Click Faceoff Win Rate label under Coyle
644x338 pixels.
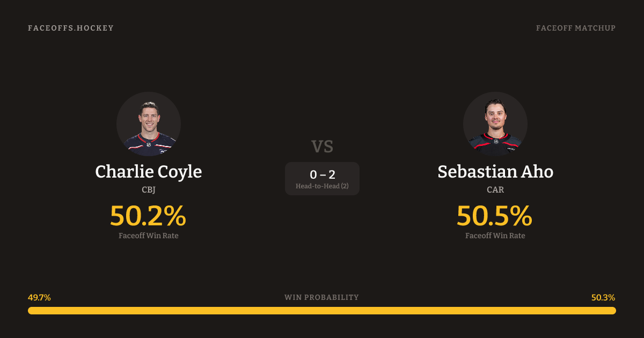149,236
